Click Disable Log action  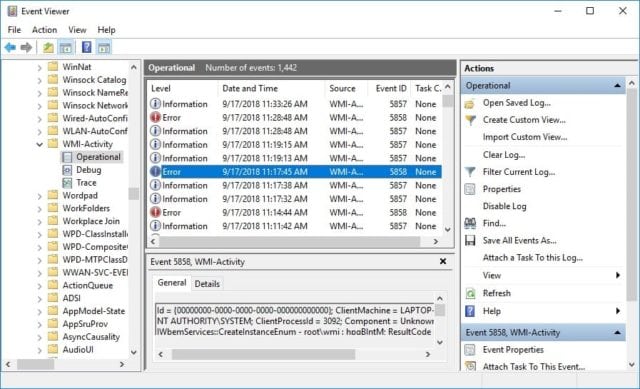pyautogui.click(x=504, y=206)
